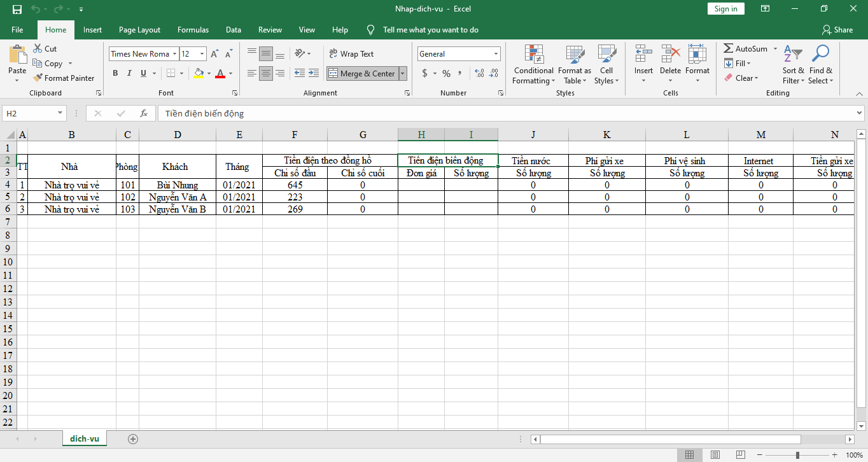Click the Share button
868x462 pixels.
click(x=837, y=30)
